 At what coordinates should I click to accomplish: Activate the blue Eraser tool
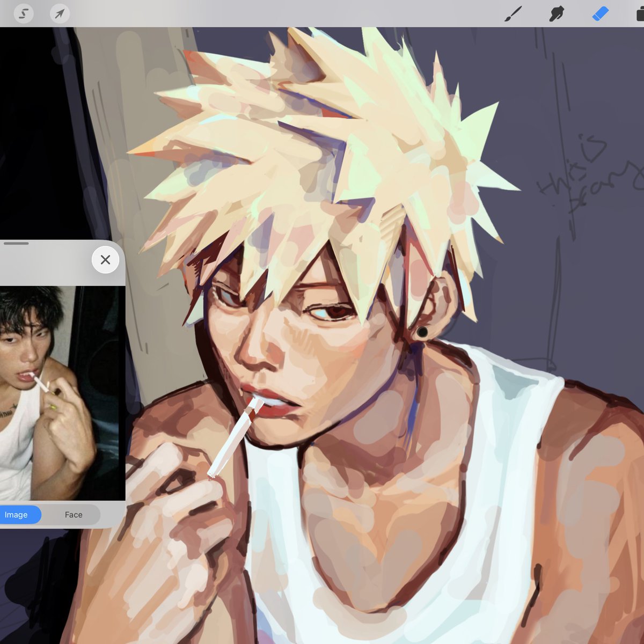601,13
